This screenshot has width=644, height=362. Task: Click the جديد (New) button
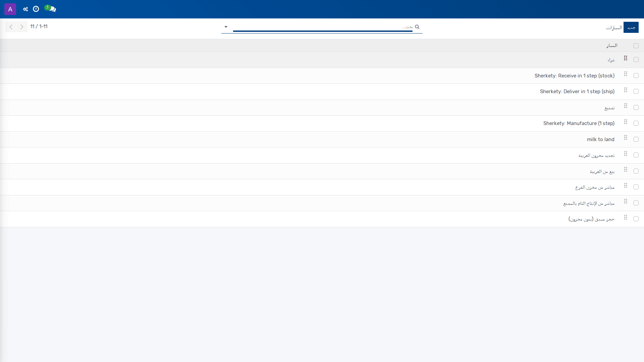coord(631,27)
